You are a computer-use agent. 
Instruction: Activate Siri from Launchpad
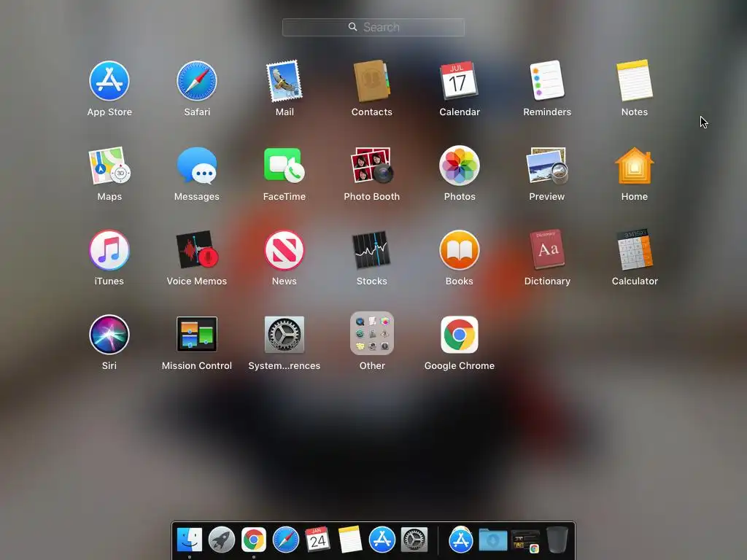pyautogui.click(x=109, y=334)
